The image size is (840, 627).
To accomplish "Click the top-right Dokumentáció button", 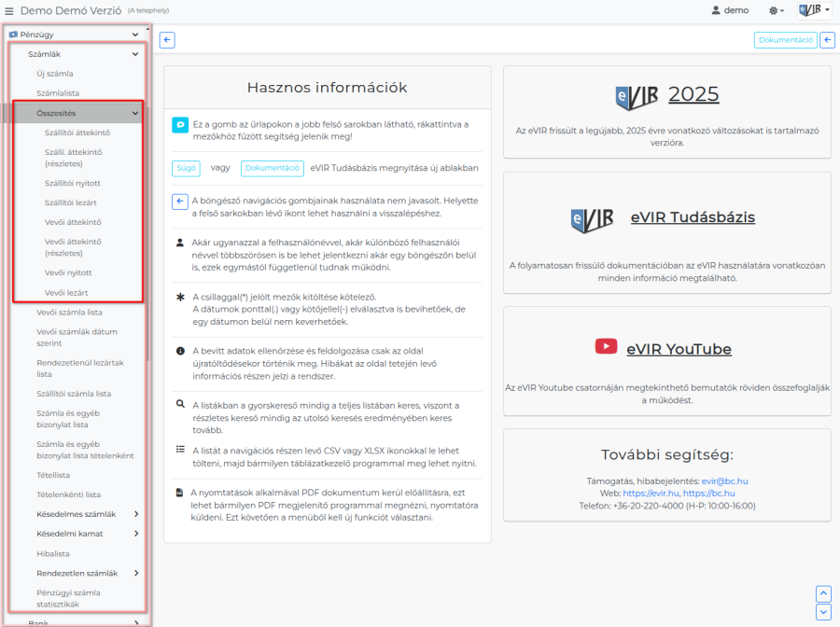I will (785, 40).
